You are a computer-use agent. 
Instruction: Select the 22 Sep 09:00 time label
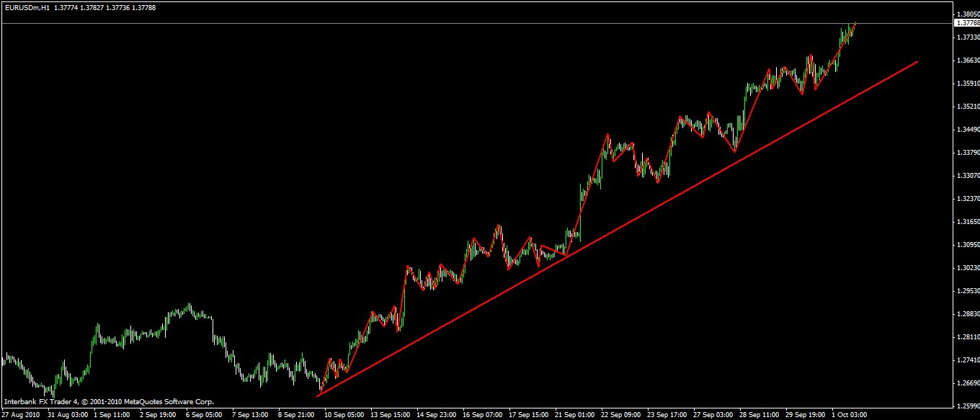pos(620,415)
